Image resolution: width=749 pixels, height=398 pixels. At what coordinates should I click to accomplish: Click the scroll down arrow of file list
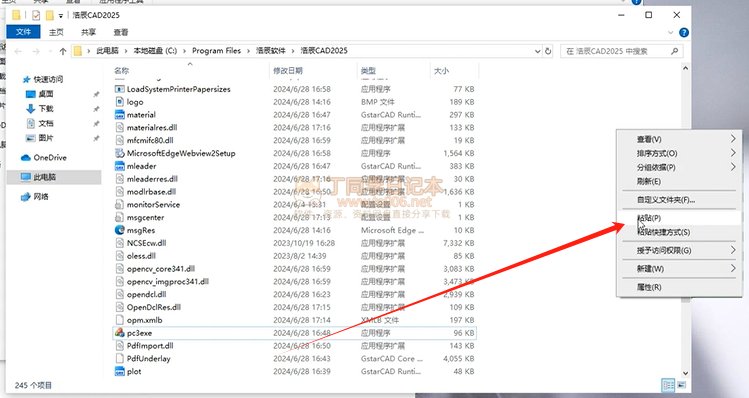tap(685, 373)
